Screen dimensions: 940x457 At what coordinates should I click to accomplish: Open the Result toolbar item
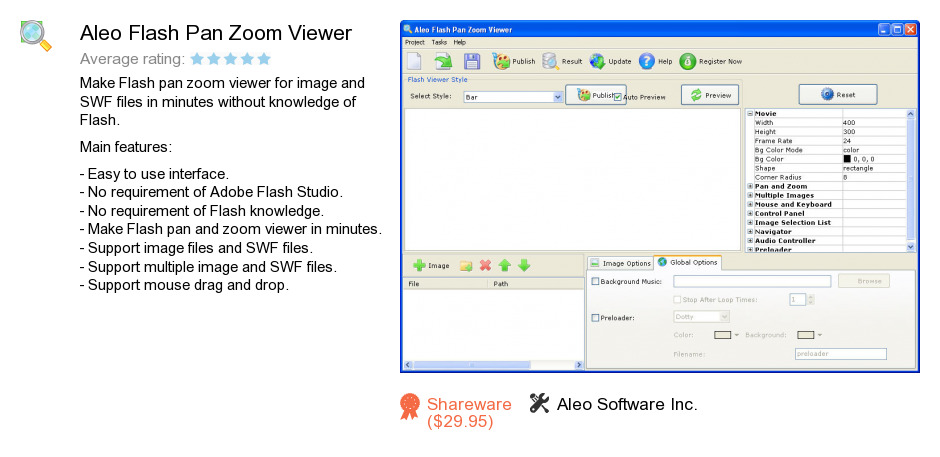coord(562,61)
